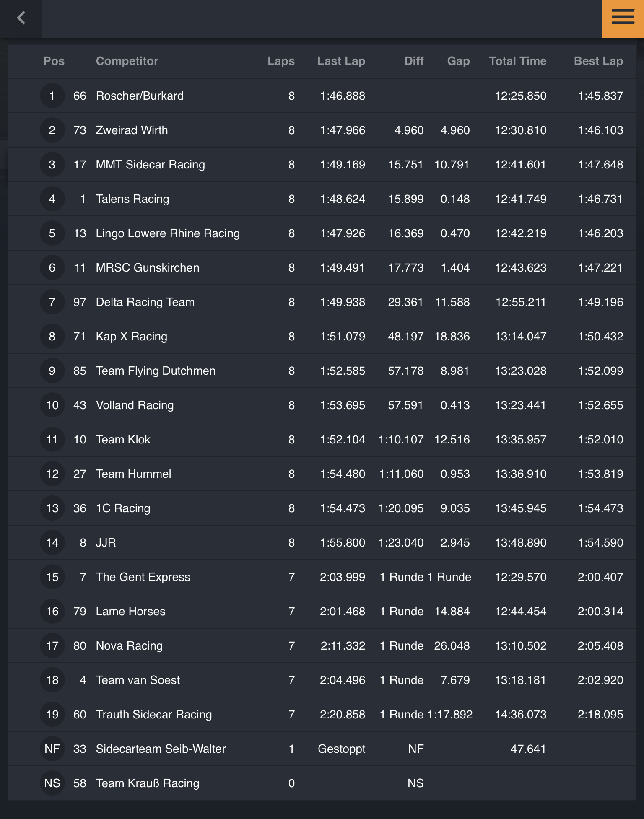
Task: Tap the NF status badge
Action: tap(52, 749)
